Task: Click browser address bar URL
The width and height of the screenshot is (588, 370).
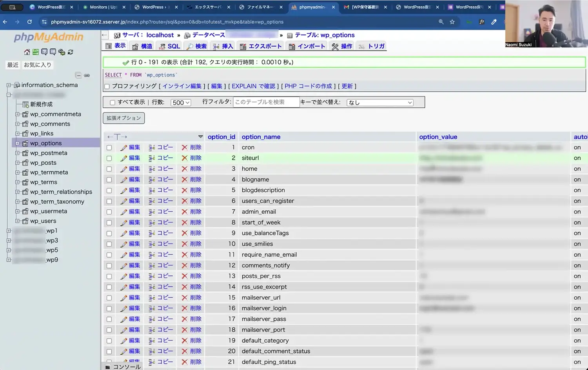Action: point(167,22)
